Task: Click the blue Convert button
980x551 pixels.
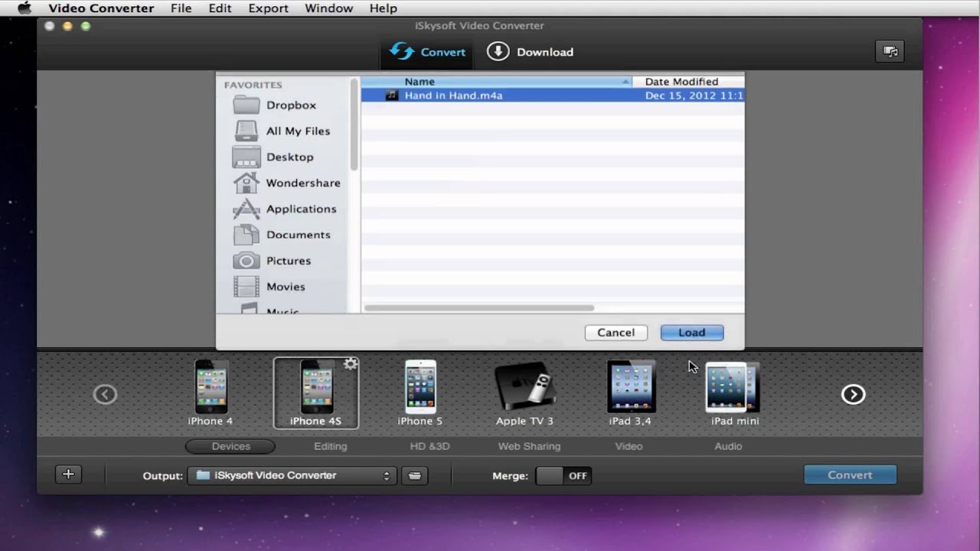Action: pyautogui.click(x=850, y=474)
